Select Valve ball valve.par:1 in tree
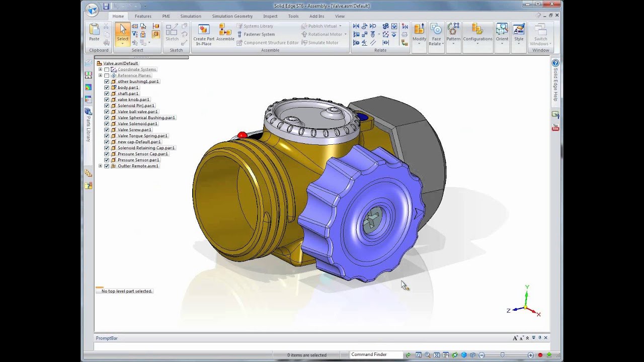This screenshot has width=644, height=362. pos(137,112)
